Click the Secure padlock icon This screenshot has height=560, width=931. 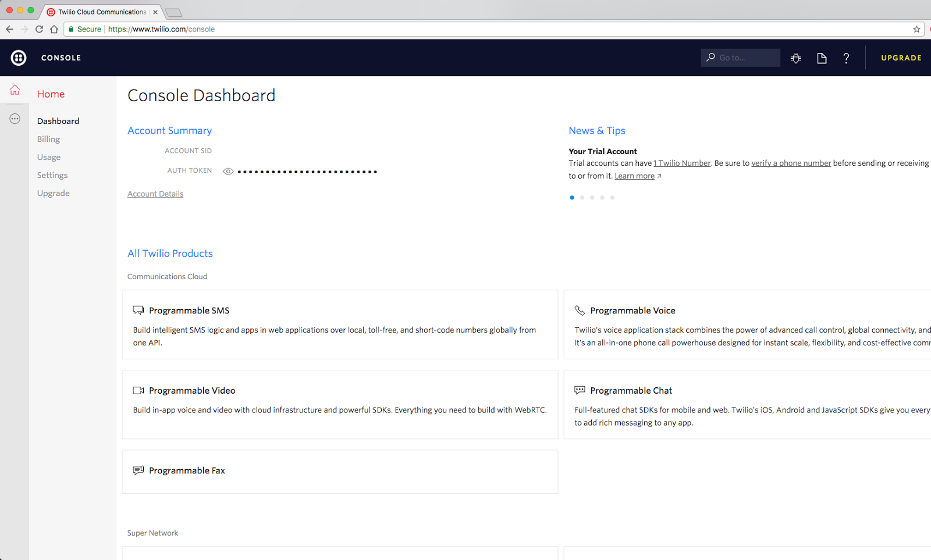[x=71, y=29]
